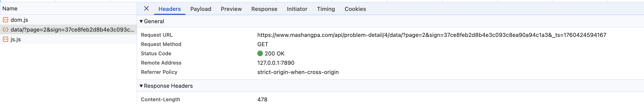Click the js.js script file icon
Screen dimensions: 644x104
tap(6, 39)
